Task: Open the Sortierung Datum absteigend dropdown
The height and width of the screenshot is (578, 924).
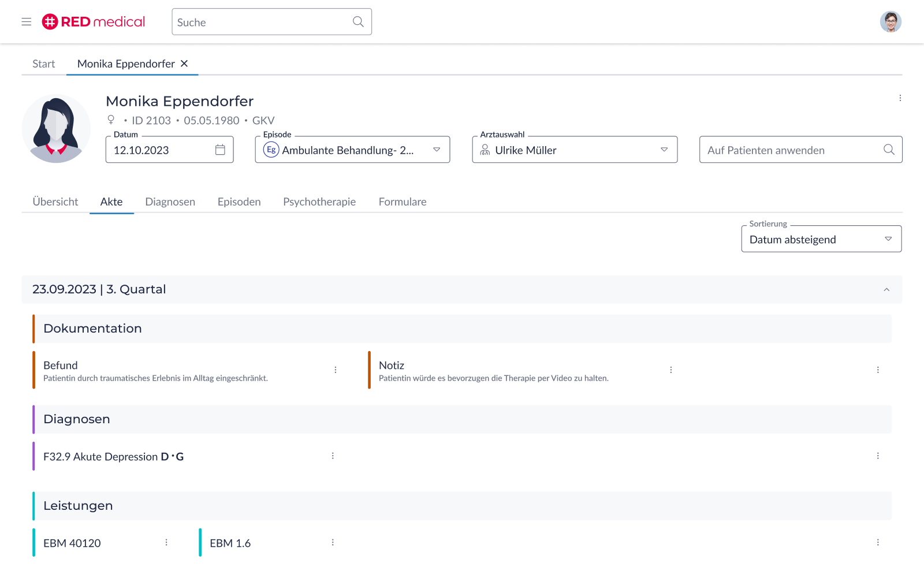Action: (x=821, y=239)
